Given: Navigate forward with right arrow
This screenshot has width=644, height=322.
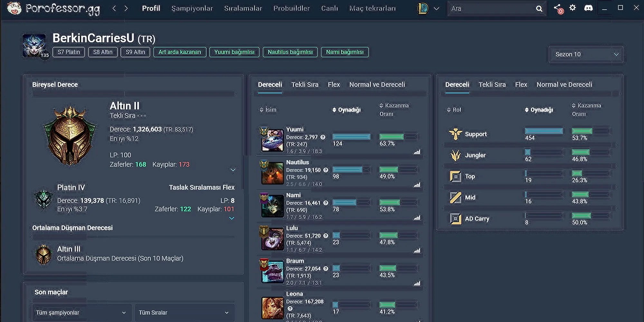Looking at the screenshot, I should point(126,8).
